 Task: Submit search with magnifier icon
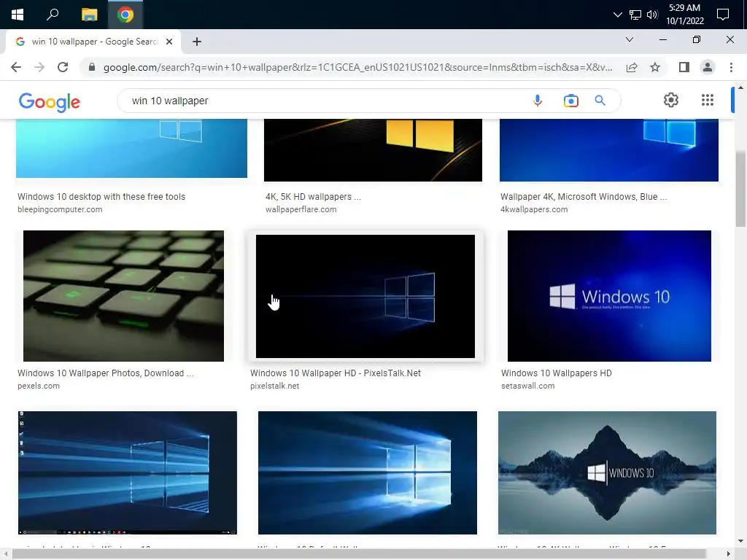[600, 101]
